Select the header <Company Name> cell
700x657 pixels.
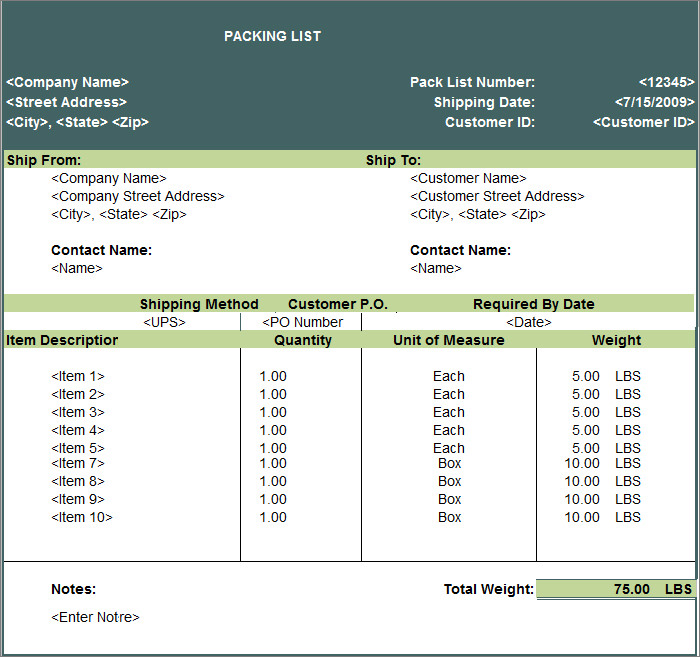point(67,82)
